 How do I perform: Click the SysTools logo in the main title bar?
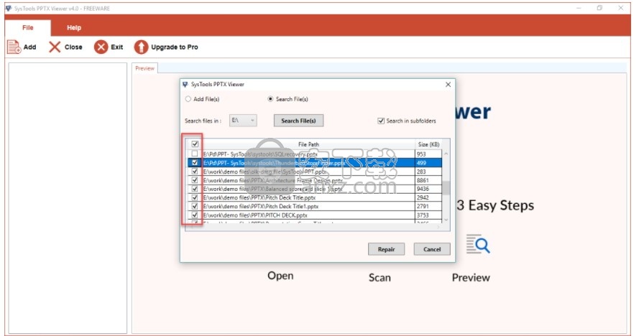(8, 7)
